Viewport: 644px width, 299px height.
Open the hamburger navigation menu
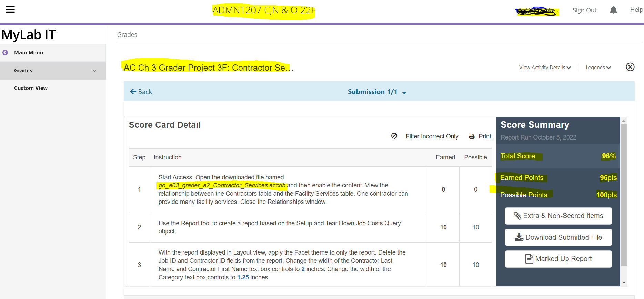tap(10, 10)
